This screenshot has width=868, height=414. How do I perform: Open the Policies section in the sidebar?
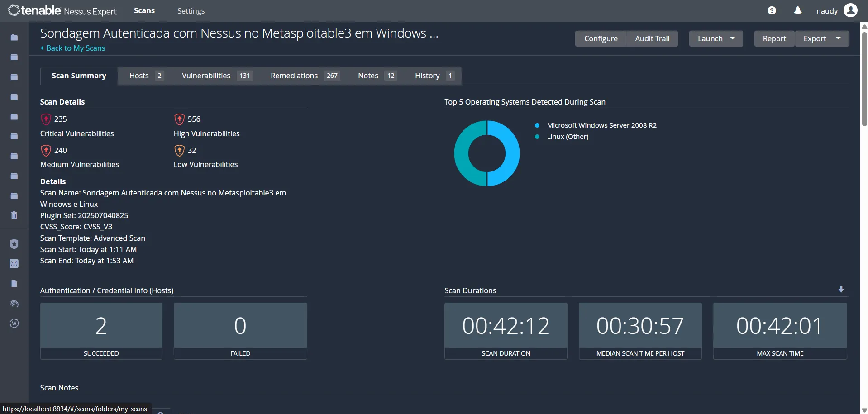tap(14, 244)
